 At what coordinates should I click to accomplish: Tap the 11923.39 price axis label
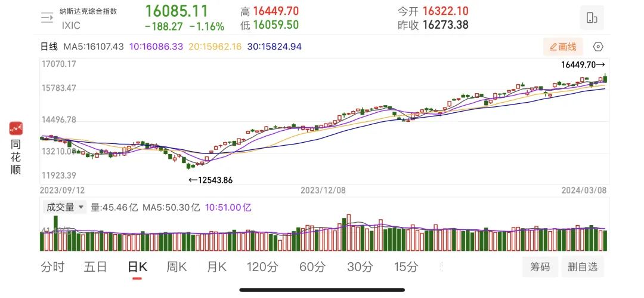click(x=58, y=176)
